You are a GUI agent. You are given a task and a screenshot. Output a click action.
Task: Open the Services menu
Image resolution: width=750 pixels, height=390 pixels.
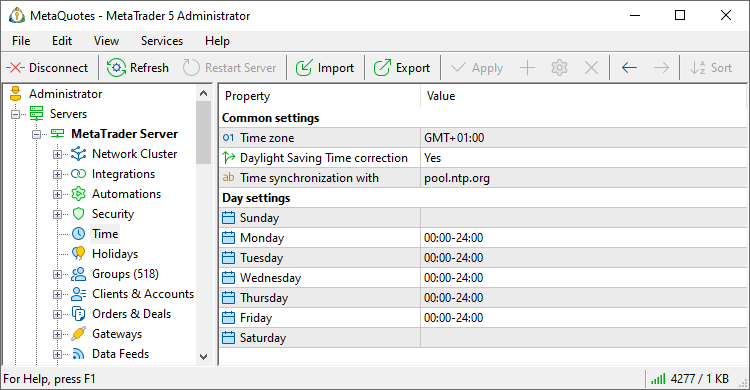click(162, 41)
